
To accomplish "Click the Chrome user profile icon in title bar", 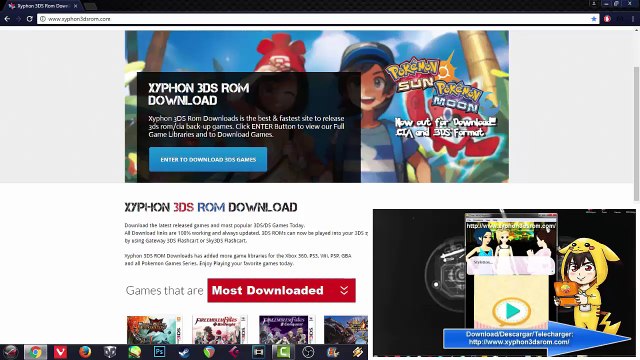I will click(594, 3).
